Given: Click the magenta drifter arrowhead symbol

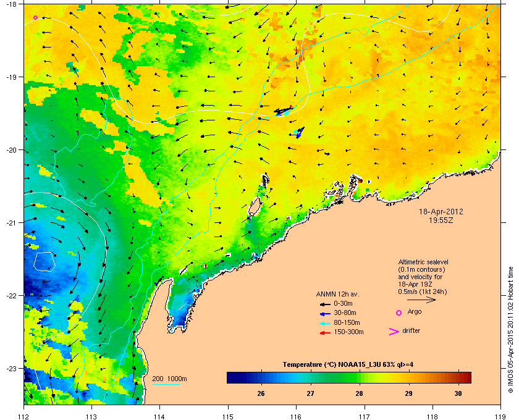Looking at the screenshot, I should pyautogui.click(x=394, y=332).
